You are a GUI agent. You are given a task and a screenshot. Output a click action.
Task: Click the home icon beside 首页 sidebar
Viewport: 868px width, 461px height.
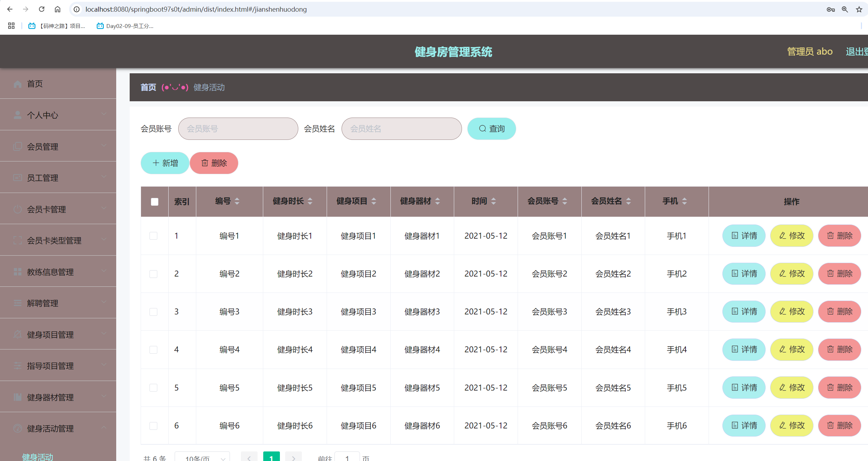pos(17,84)
